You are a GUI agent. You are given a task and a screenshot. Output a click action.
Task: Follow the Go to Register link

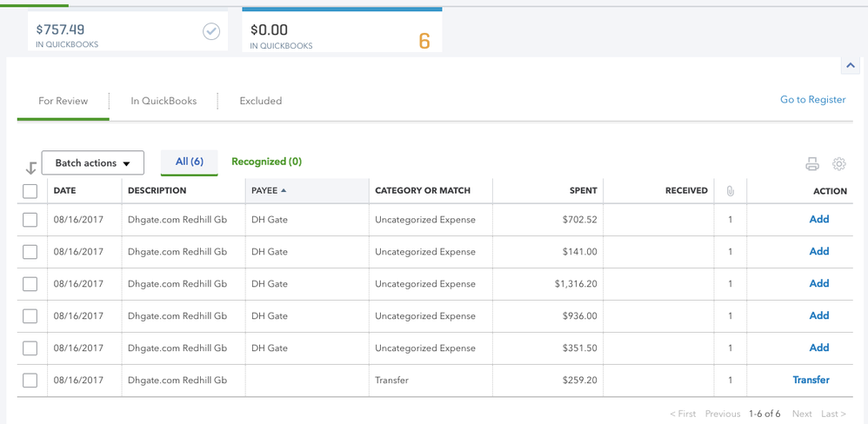[x=812, y=100]
